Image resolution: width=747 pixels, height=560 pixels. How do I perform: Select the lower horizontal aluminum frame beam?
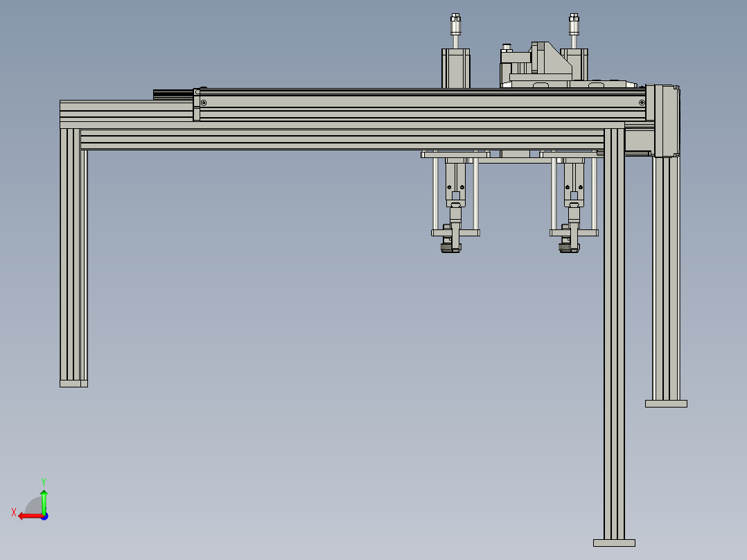coord(342,139)
